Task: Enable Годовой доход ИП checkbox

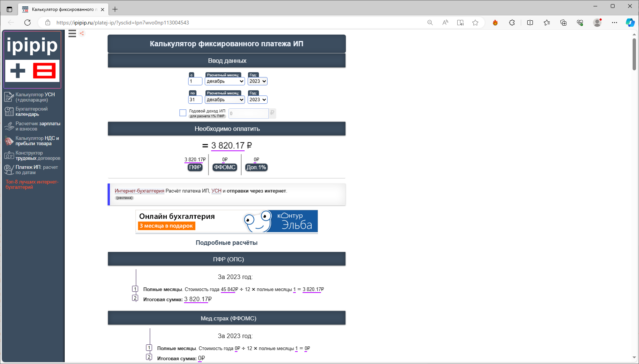Action: 183,113
